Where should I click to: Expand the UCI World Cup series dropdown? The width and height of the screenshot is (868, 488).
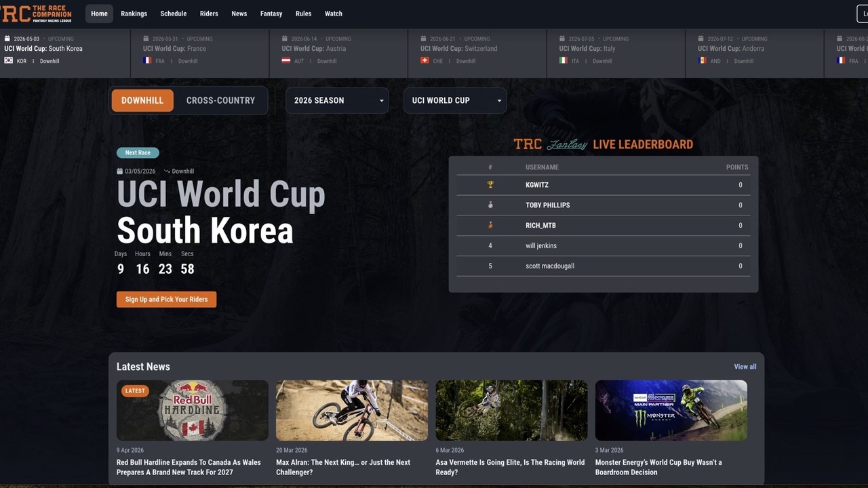455,100
